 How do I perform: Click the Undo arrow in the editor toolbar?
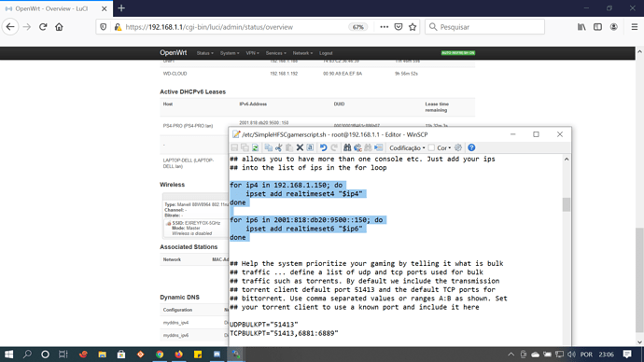coord(323,147)
